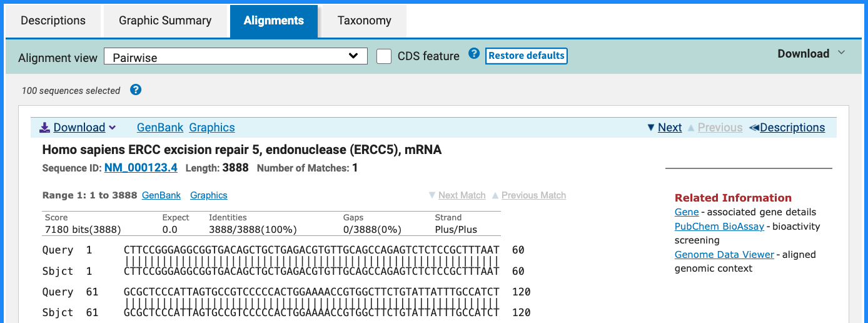Switch to the Taxonomy tab

click(x=364, y=21)
